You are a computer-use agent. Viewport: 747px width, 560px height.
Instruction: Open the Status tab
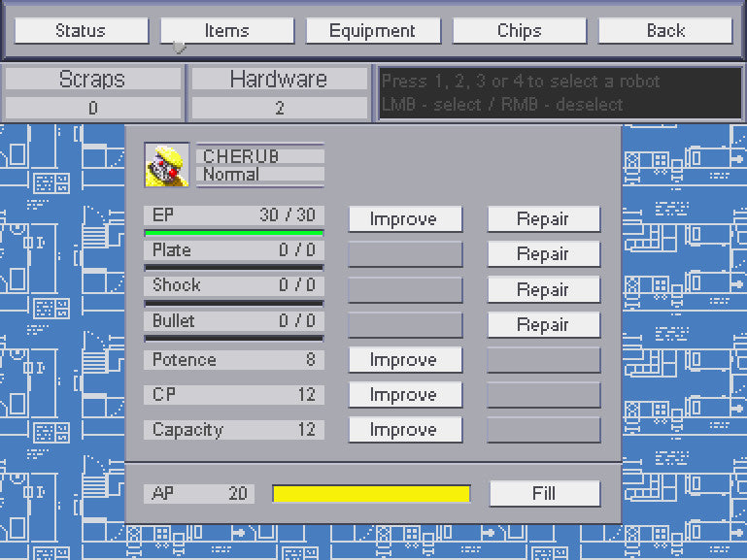pos(81,30)
